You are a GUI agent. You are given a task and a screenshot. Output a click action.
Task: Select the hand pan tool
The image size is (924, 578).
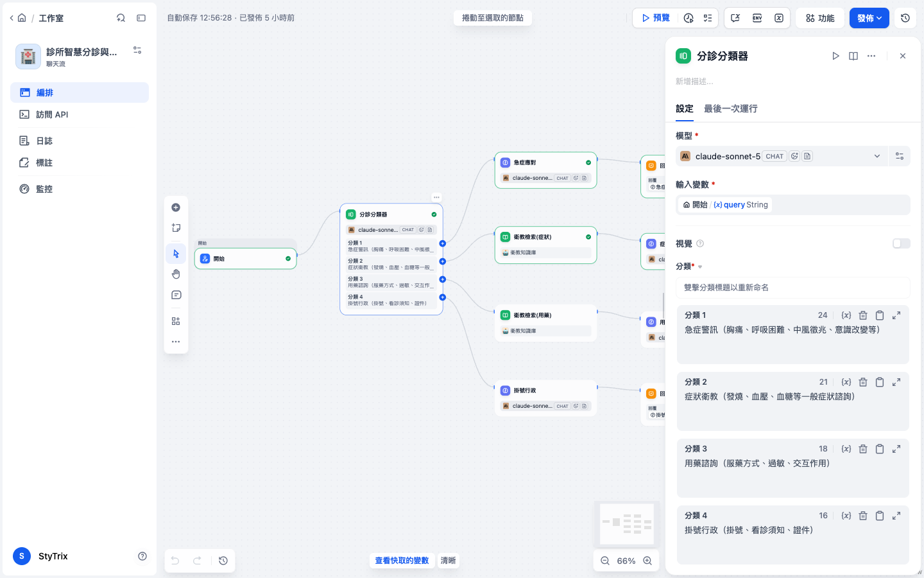pyautogui.click(x=176, y=274)
